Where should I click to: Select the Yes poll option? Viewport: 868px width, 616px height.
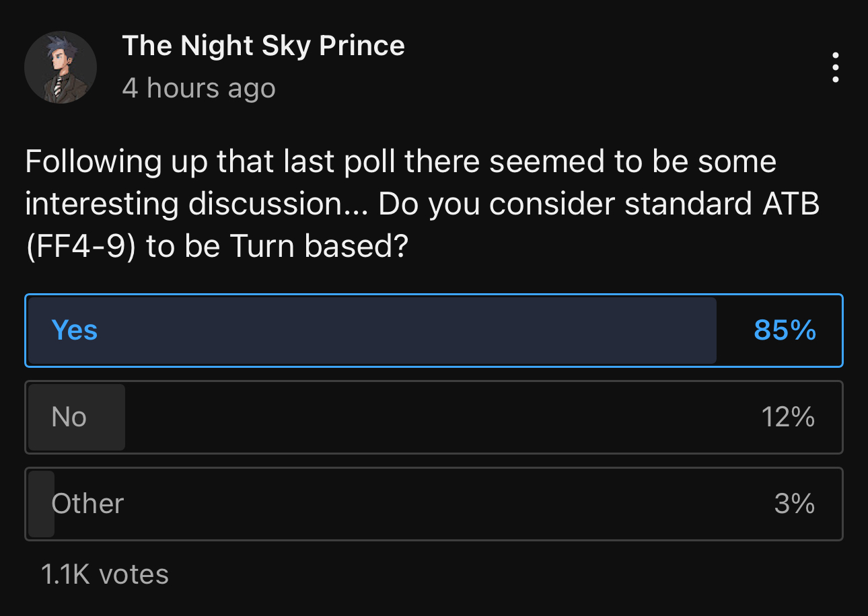point(434,331)
